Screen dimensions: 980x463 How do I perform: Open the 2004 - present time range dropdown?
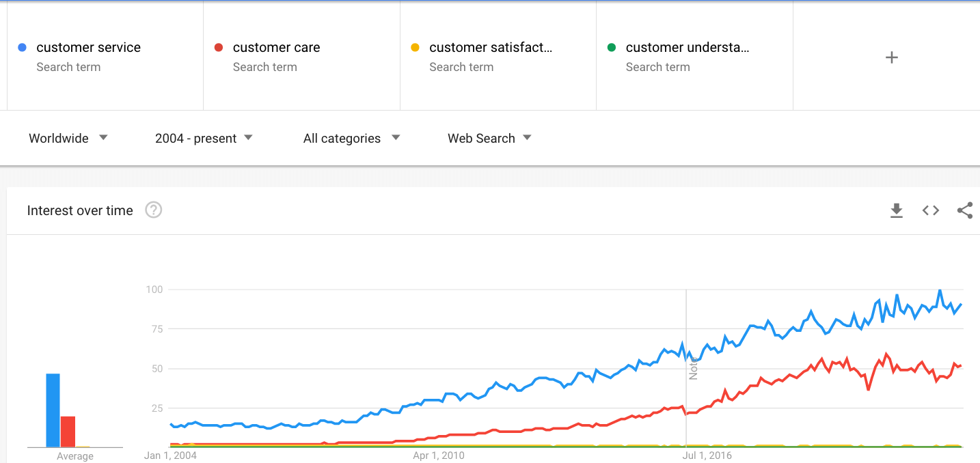pyautogui.click(x=204, y=138)
